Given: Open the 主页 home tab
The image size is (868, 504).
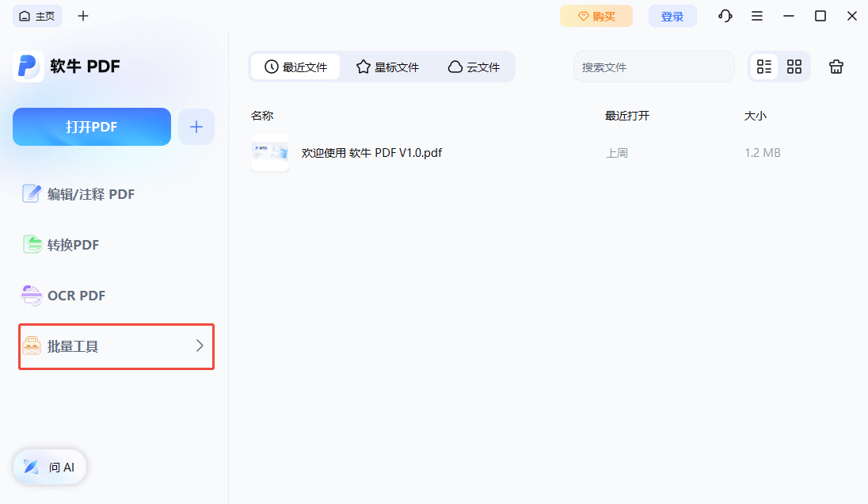Looking at the screenshot, I should [x=37, y=16].
